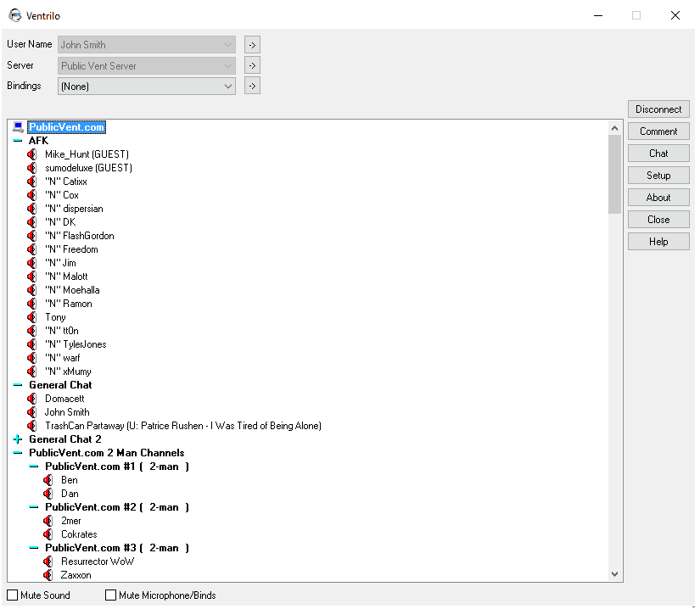Open Setup options
Screen dimensions: 700x609
[658, 176]
